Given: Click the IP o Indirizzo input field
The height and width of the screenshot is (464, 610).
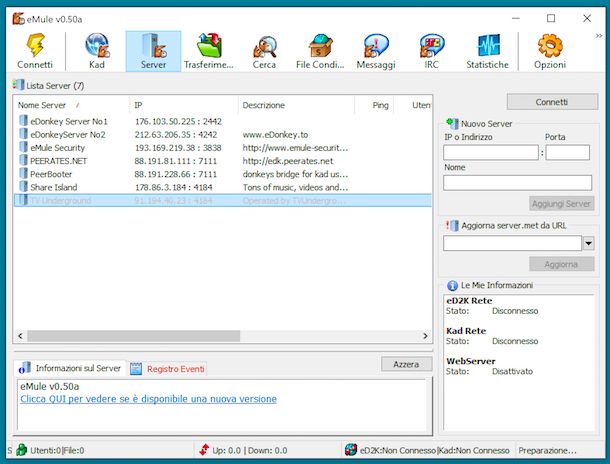Looking at the screenshot, I should (491, 152).
